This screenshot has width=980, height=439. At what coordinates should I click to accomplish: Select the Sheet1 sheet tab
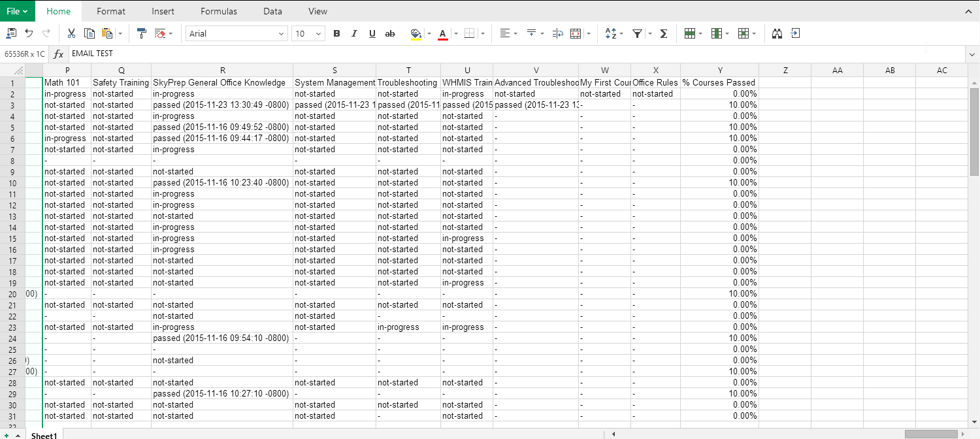pyautogui.click(x=44, y=435)
